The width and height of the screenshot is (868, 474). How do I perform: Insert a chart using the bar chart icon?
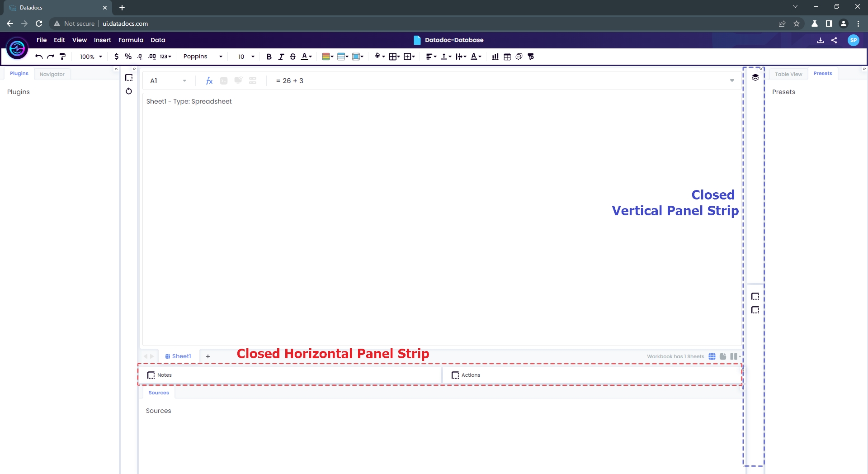495,57
